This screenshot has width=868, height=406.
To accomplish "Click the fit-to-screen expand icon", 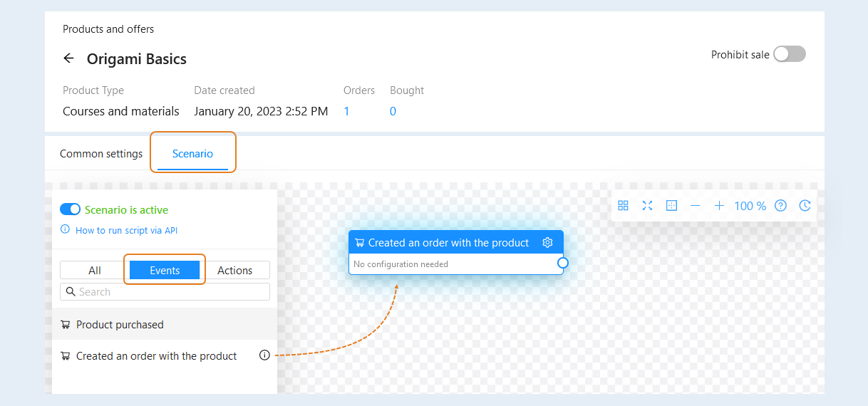I will [x=647, y=206].
